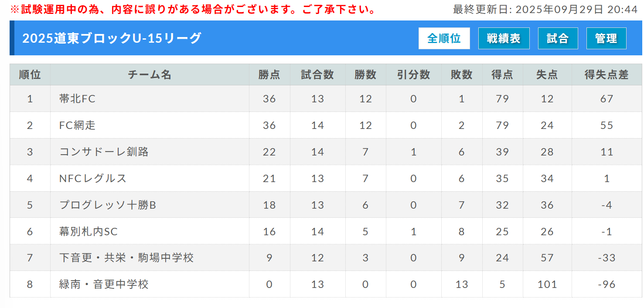Click 緑南・音更中学校 team name
The height and width of the screenshot is (308, 644).
[104, 284]
